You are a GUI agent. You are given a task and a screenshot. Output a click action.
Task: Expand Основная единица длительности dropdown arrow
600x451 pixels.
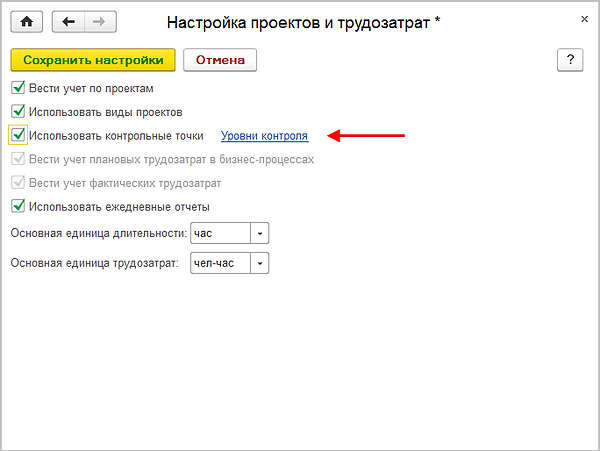pyautogui.click(x=260, y=233)
